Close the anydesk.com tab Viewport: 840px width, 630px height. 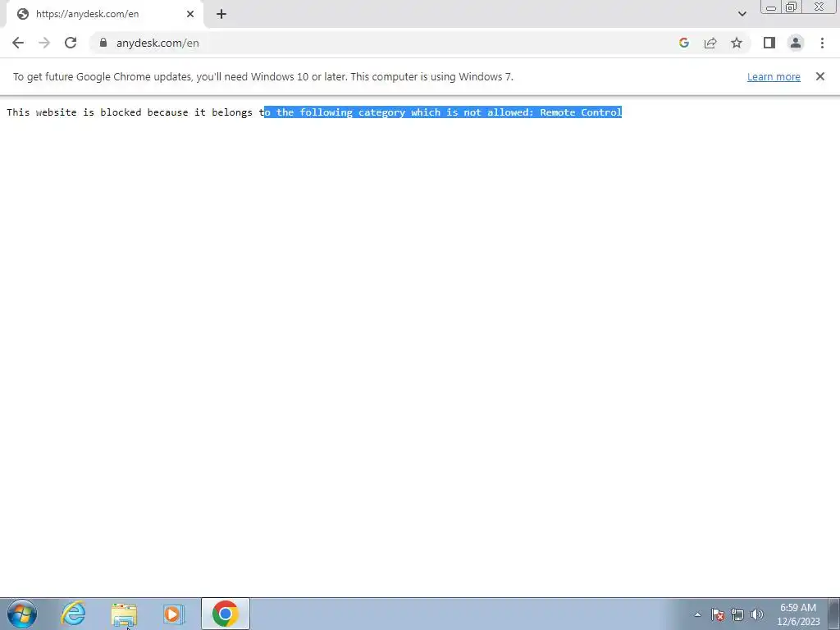tap(190, 14)
